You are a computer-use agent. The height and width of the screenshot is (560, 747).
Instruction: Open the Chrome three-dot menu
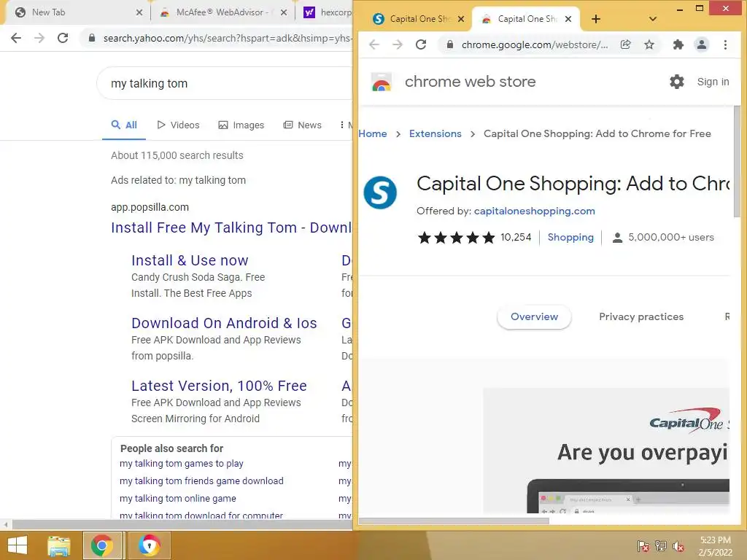725,44
